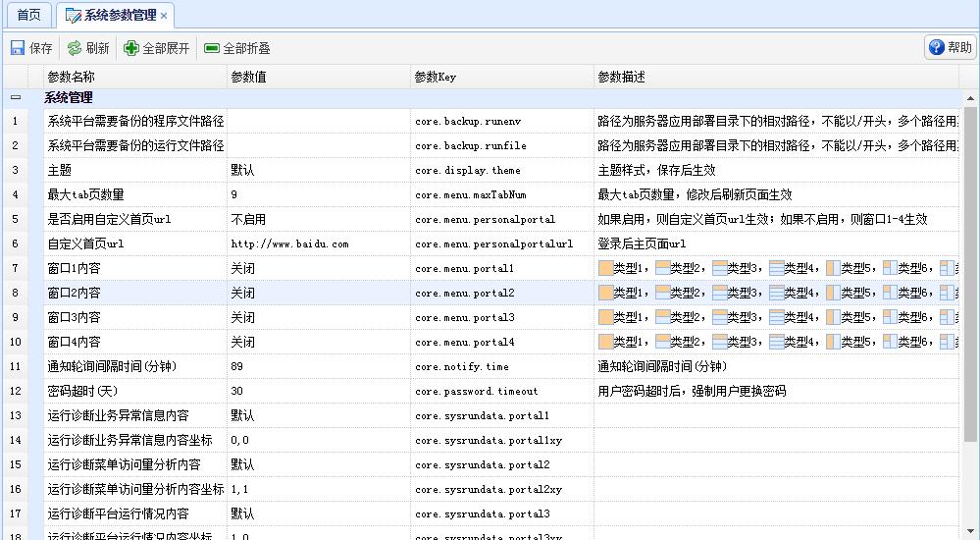The height and width of the screenshot is (540, 980).
Task: Select the 系统平台需要备份的程序文件路径 row name
Action: [135, 121]
